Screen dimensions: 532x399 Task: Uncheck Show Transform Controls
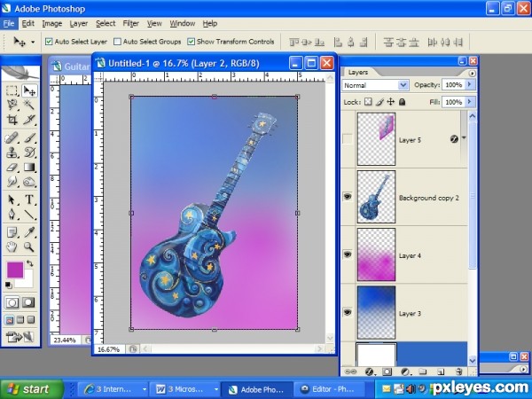[191, 42]
